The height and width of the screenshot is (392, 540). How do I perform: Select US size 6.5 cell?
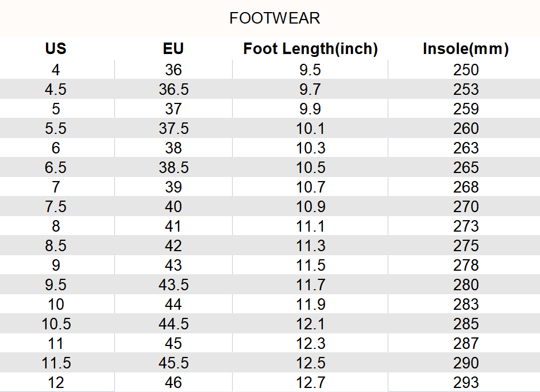pos(56,168)
